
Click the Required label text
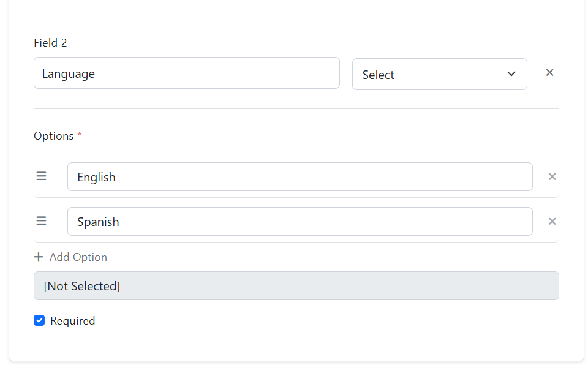click(x=72, y=321)
